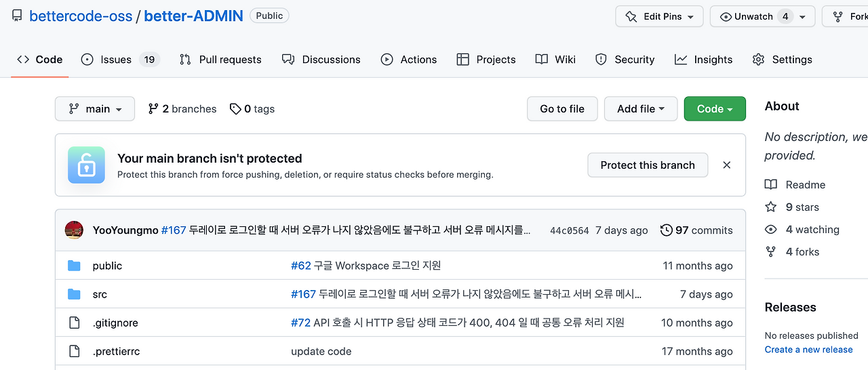Click the watcher count badge showing 4
868x370 pixels.
(785, 16)
